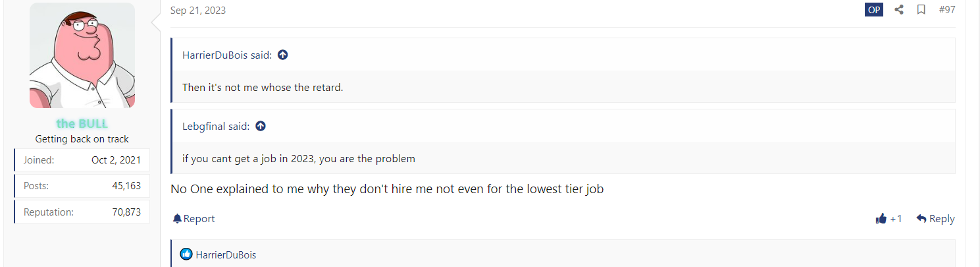The height and width of the screenshot is (267, 980).
Task: Open the #97 post permalink
Action: click(947, 10)
